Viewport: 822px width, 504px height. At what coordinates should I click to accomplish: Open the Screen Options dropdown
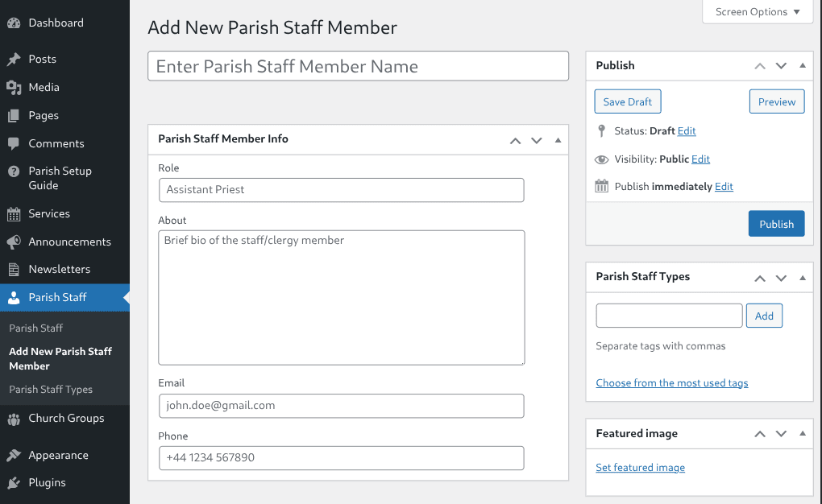click(756, 11)
